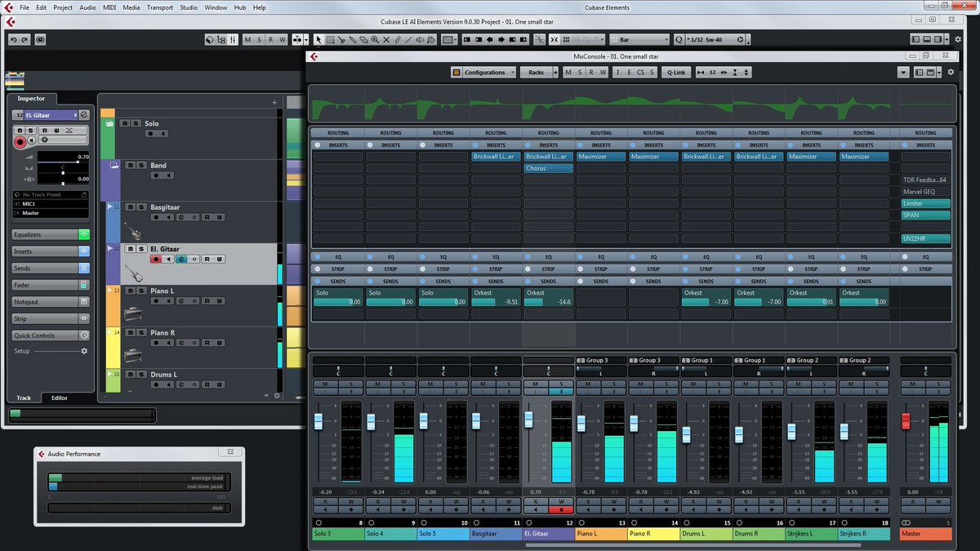980x551 pixels.
Task: Select the Erase tool
Action: [363, 39]
